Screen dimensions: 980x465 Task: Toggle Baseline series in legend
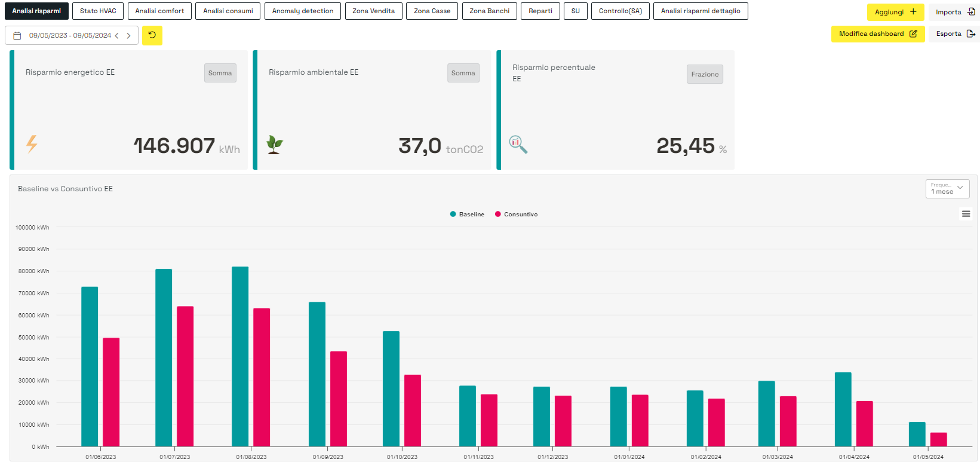(x=467, y=215)
